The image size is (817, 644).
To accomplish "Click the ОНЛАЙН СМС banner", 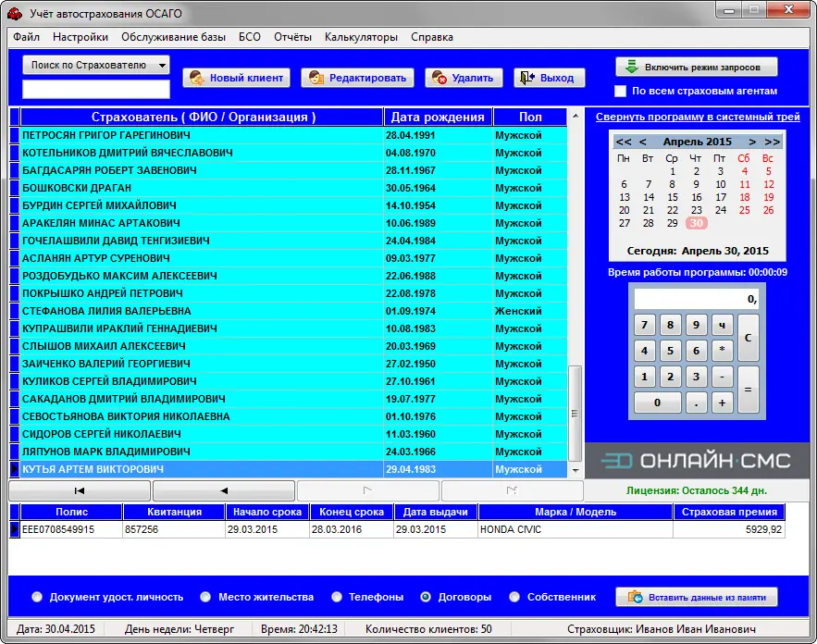I will (697, 461).
